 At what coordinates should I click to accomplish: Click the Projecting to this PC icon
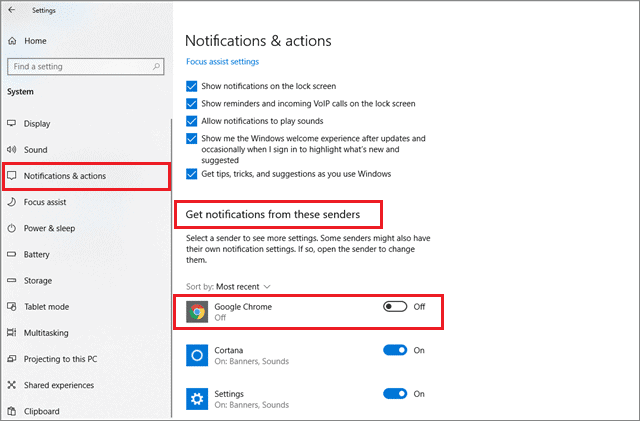pos(12,359)
